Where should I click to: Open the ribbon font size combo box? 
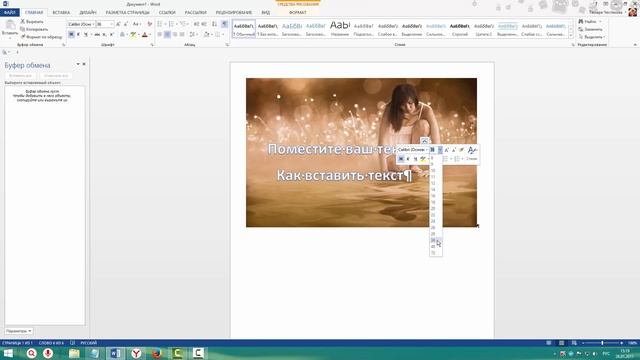[104, 24]
